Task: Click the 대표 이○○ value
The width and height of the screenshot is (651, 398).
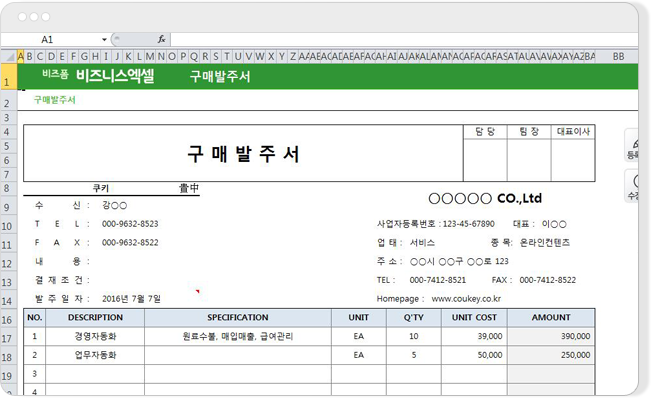Action: tap(554, 224)
